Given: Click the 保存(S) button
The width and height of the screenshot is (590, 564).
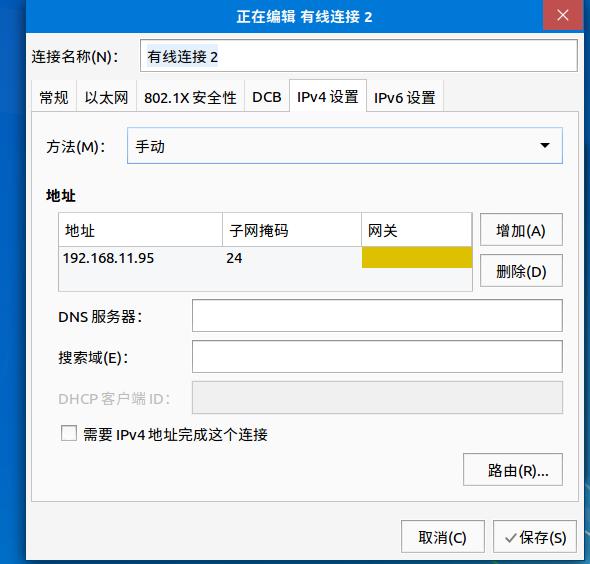Looking at the screenshot, I should [535, 537].
